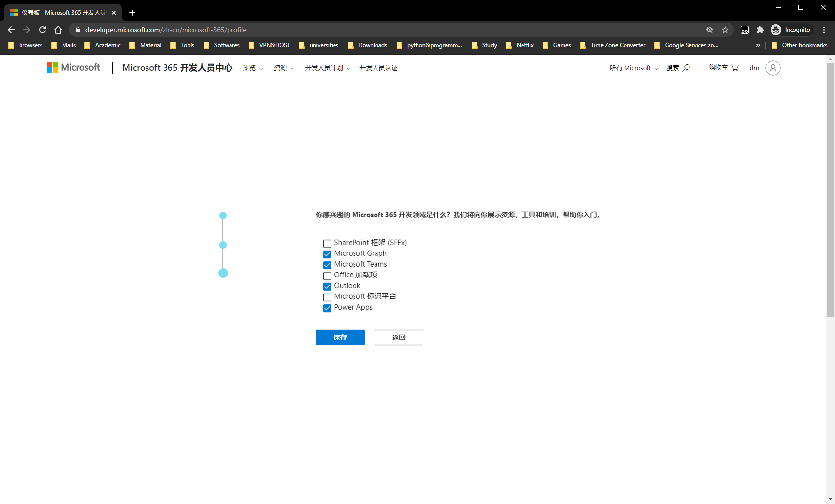Open a new browser tab
Image resolution: width=835 pixels, height=504 pixels.
coord(132,13)
